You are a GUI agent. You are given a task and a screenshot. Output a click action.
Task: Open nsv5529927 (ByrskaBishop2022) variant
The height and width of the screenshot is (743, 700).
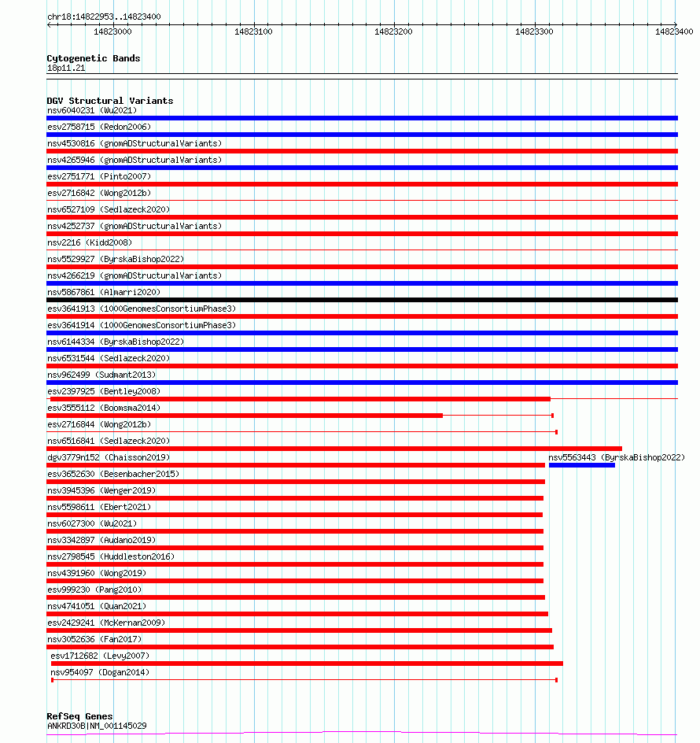[116, 259]
